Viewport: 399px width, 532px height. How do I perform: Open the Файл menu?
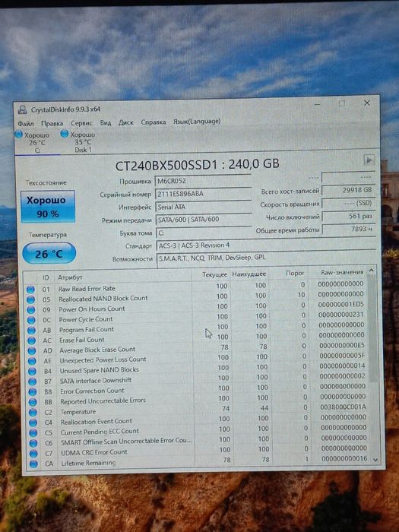pyautogui.click(x=25, y=123)
